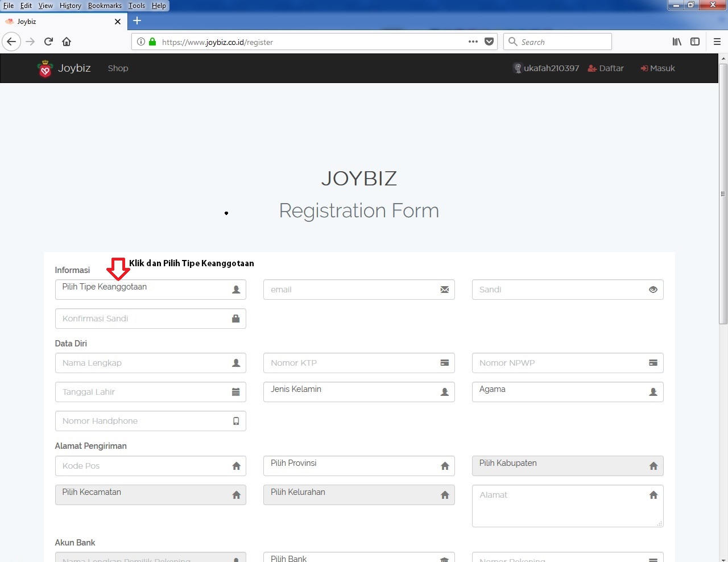
Task: Click calendar icon in Tanggal Lahir field
Action: pyautogui.click(x=236, y=392)
